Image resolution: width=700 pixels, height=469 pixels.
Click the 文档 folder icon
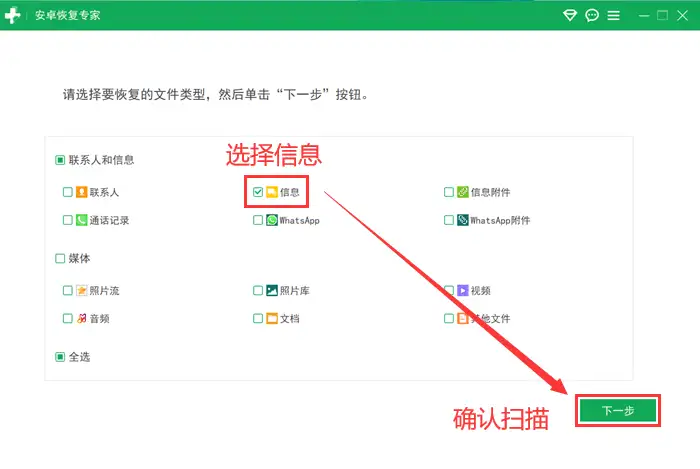(x=272, y=318)
